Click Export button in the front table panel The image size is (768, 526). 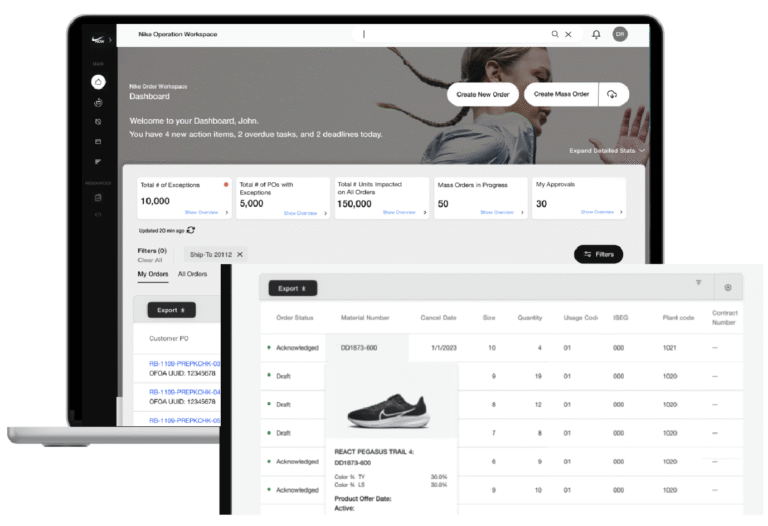(x=292, y=288)
